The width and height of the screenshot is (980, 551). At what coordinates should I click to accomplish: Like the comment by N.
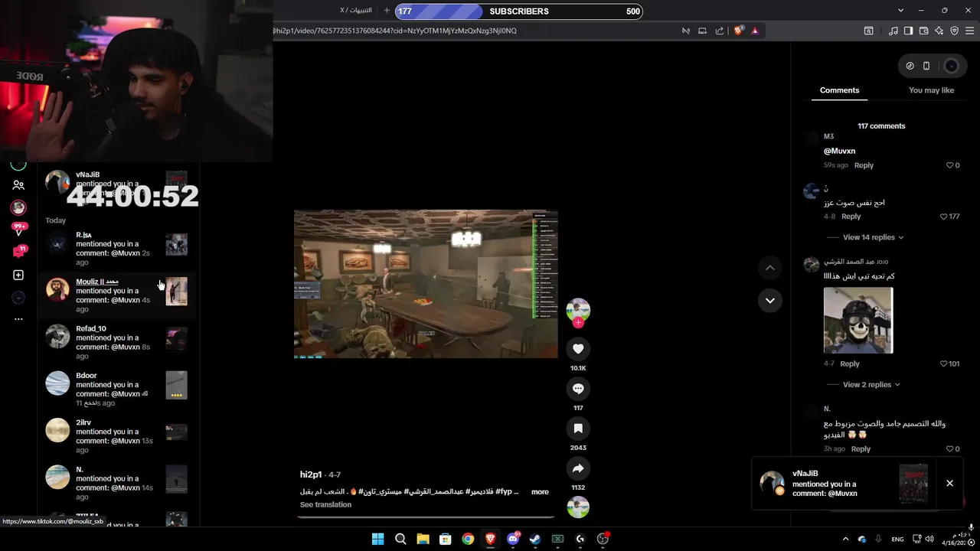click(x=949, y=449)
